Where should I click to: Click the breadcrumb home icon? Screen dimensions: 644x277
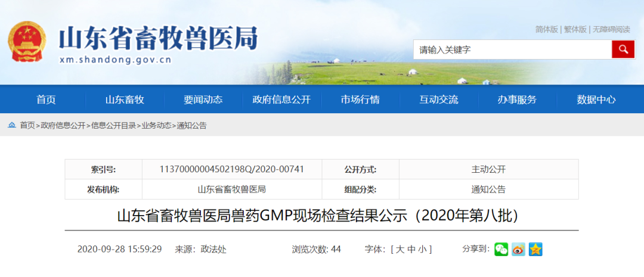point(12,125)
